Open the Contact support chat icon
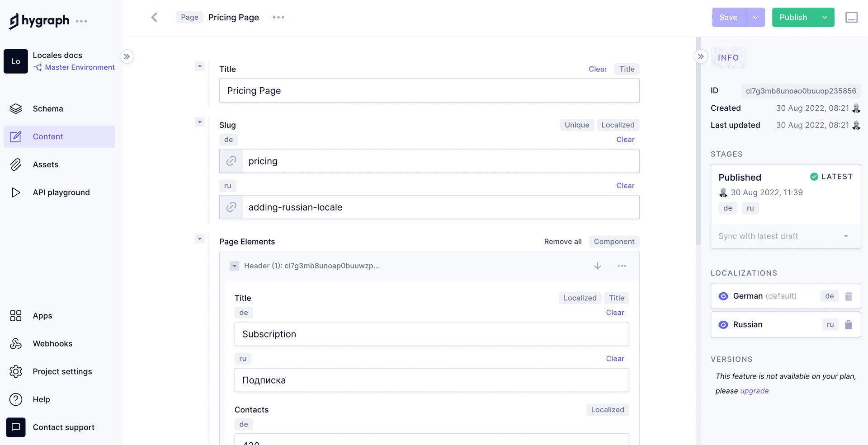This screenshot has height=445, width=868. point(16,427)
